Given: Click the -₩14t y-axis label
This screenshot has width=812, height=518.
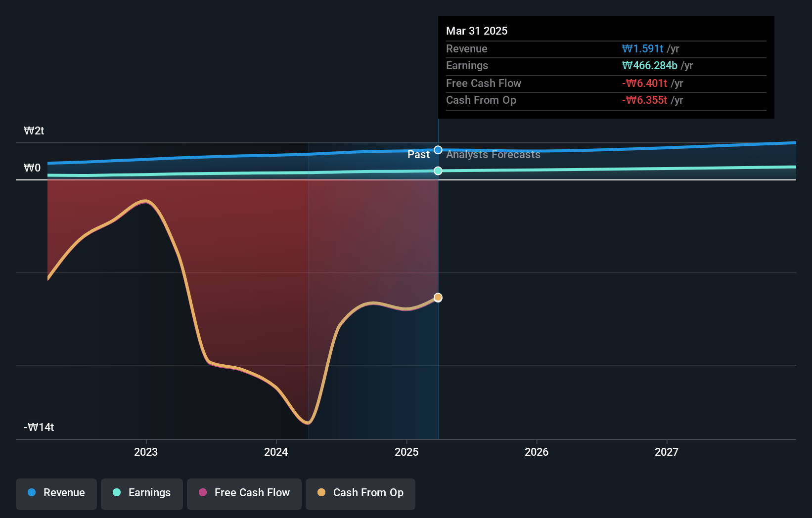Looking at the screenshot, I should coord(39,427).
